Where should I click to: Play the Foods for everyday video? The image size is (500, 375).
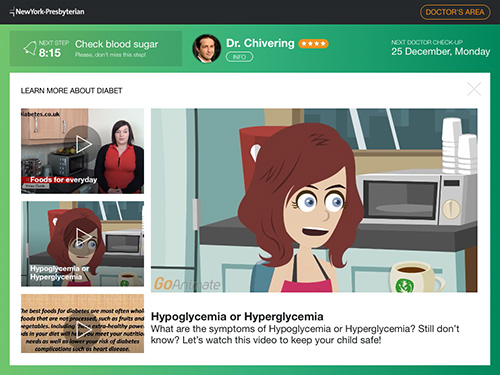pyautogui.click(x=82, y=144)
